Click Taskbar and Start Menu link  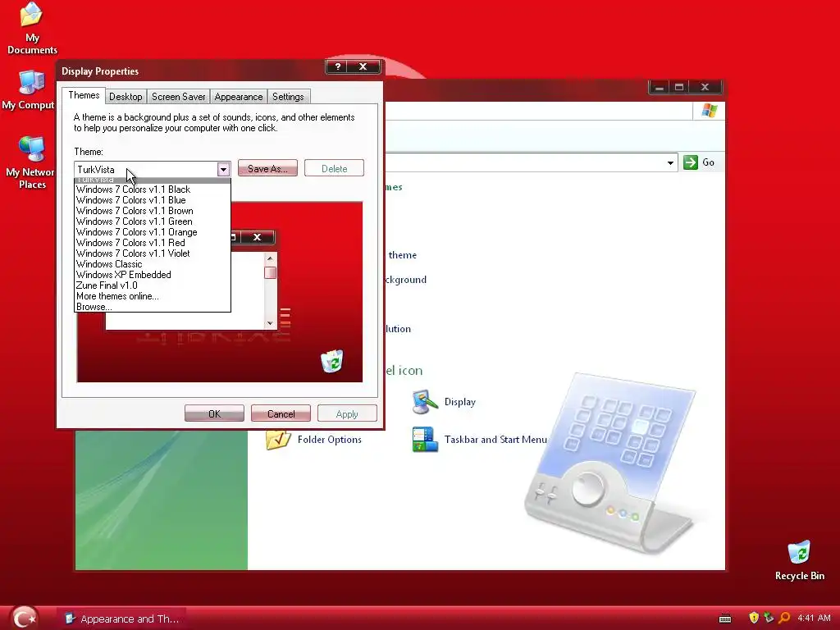tap(495, 440)
